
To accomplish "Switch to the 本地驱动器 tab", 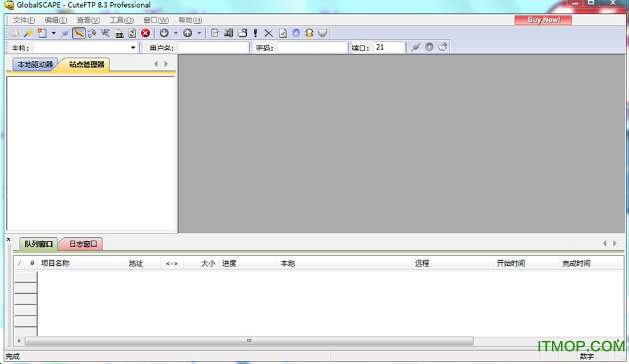I will pyautogui.click(x=34, y=65).
